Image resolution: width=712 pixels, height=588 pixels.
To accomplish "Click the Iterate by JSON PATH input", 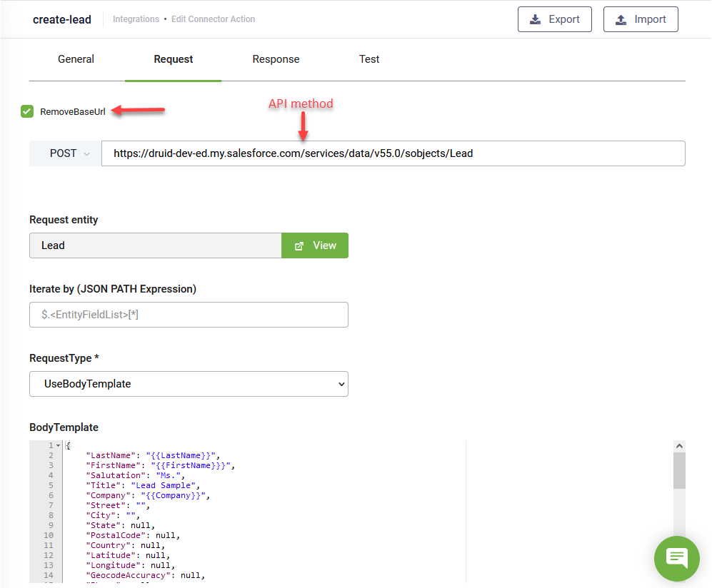I will point(189,315).
